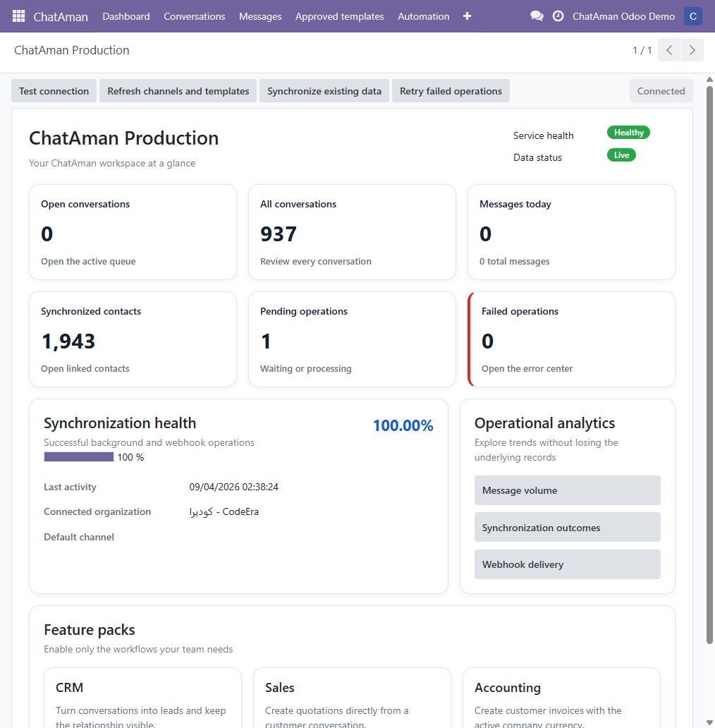
Task: Open the Dashboard menu
Action: pos(126,16)
